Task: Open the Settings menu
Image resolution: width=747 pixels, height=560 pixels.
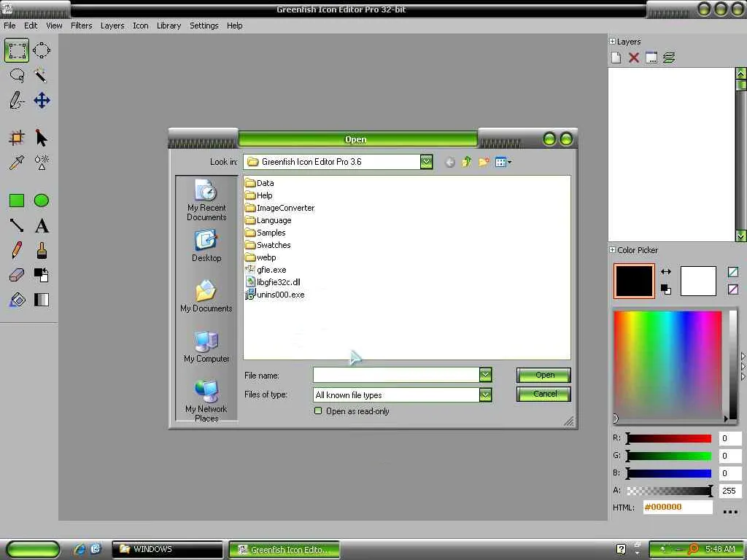Action: 204,26
